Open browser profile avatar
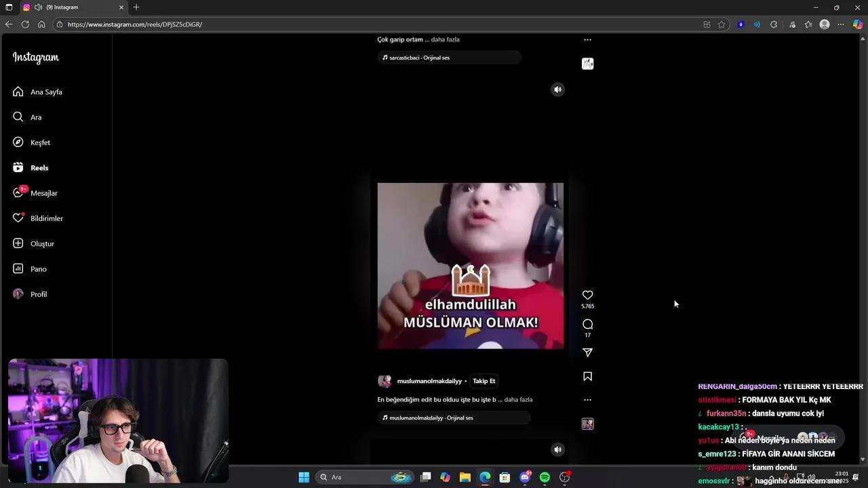The width and height of the screenshot is (868, 488). pyautogui.click(x=825, y=24)
